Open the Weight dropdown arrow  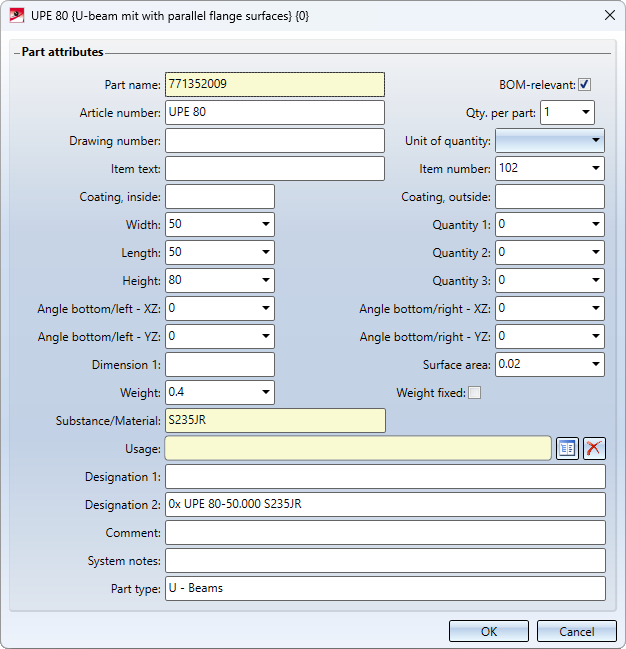click(x=265, y=392)
